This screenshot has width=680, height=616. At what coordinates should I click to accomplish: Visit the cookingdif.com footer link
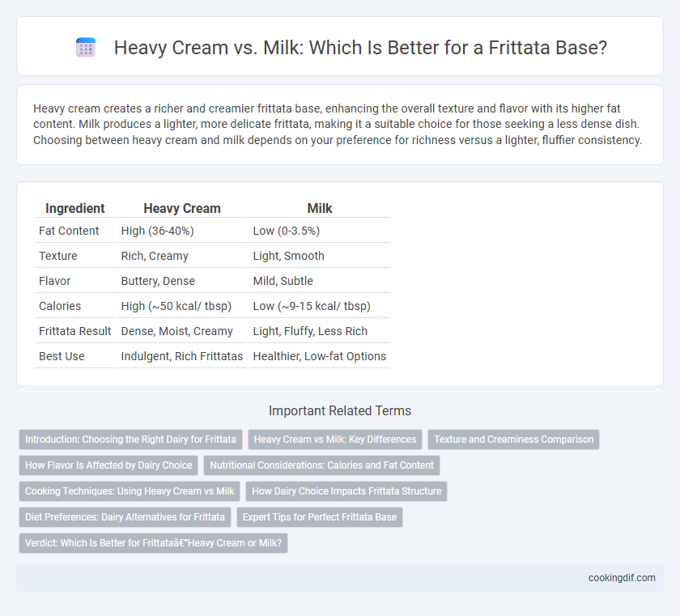622,578
